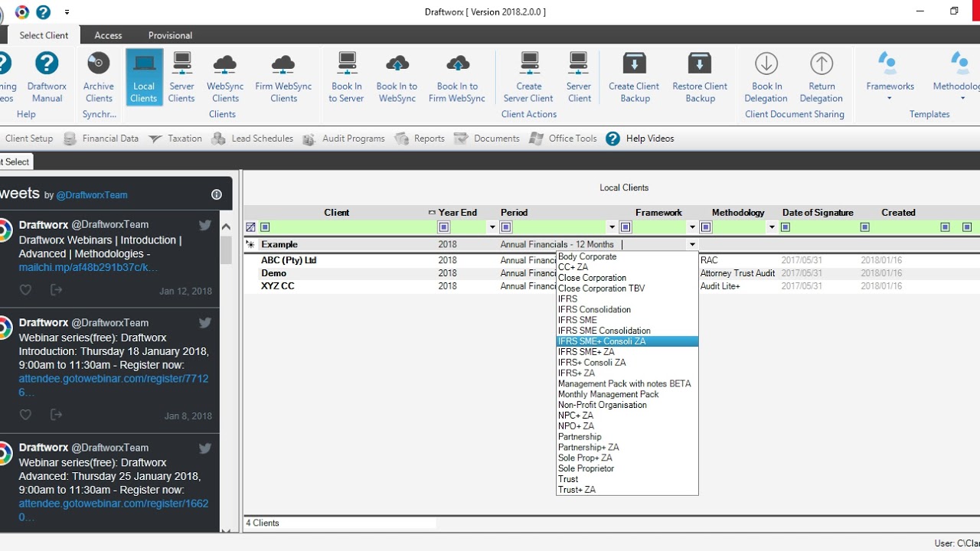This screenshot has width=980, height=551.
Task: Switch to the Select Client tab
Action: pos(44,35)
